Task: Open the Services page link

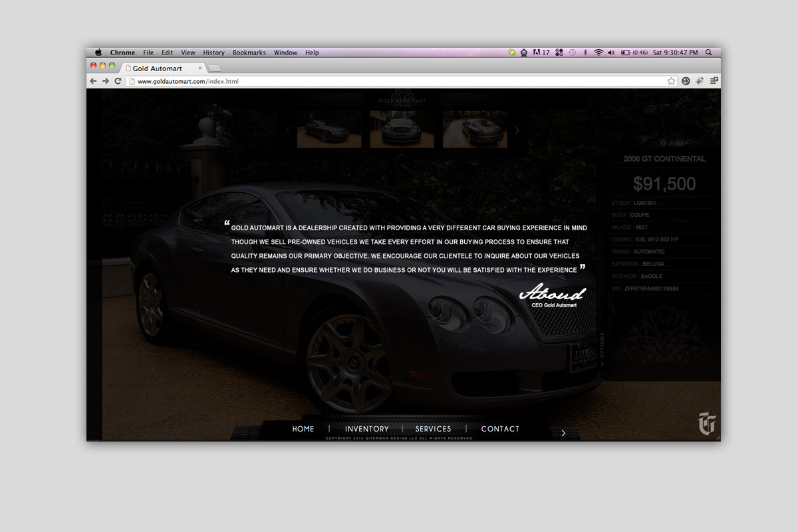Action: (434, 429)
